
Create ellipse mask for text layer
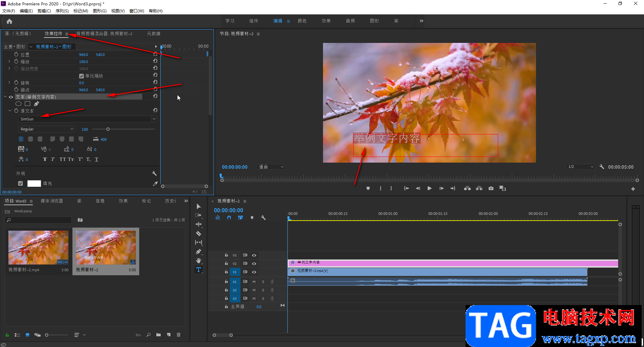[x=18, y=104]
